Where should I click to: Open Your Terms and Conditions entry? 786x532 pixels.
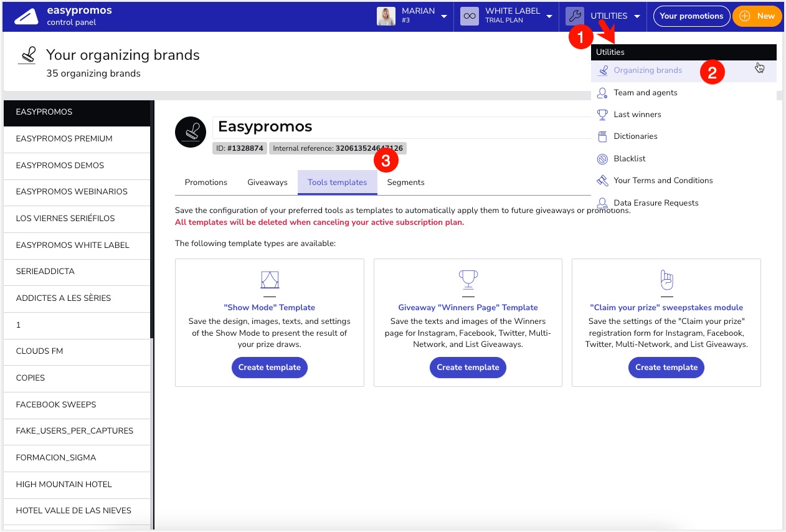tap(684, 181)
